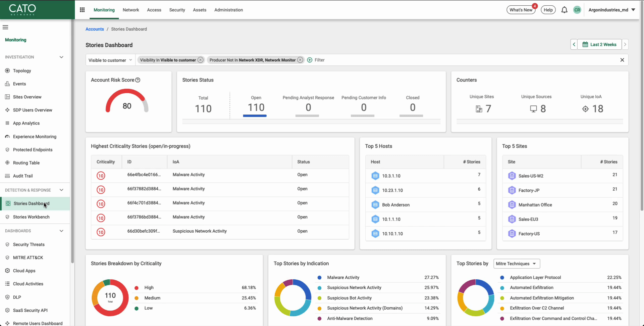Collapse the Investigation section
This screenshot has height=326, width=644.
pos(61,57)
